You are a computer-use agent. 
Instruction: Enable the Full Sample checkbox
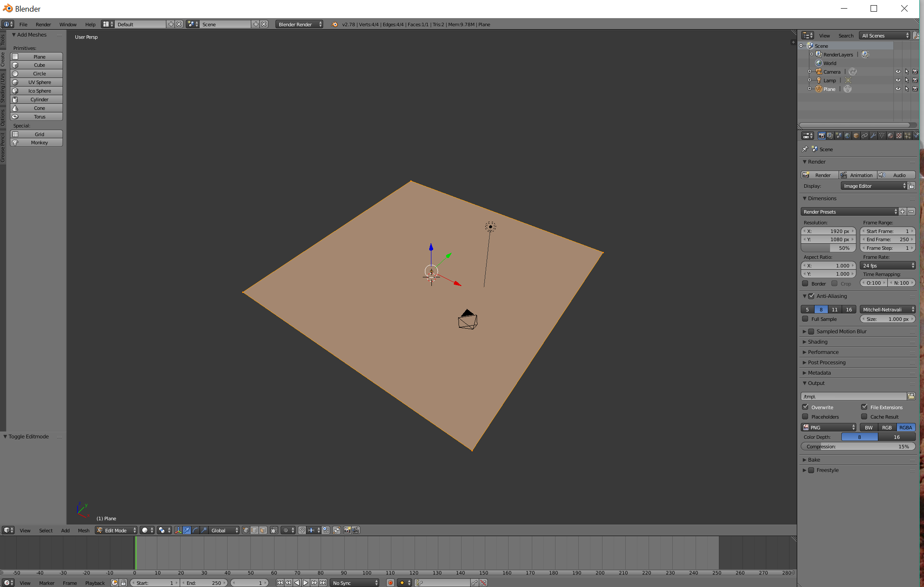point(805,319)
